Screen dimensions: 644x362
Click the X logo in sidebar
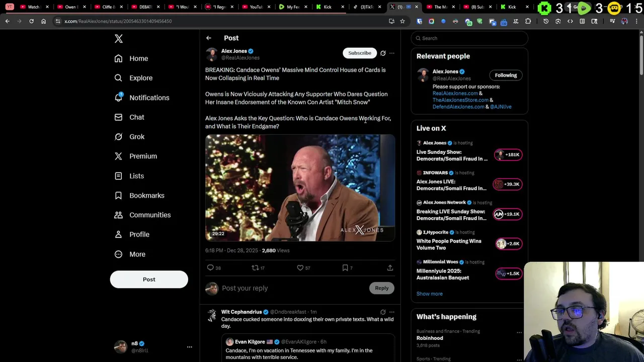point(119,39)
